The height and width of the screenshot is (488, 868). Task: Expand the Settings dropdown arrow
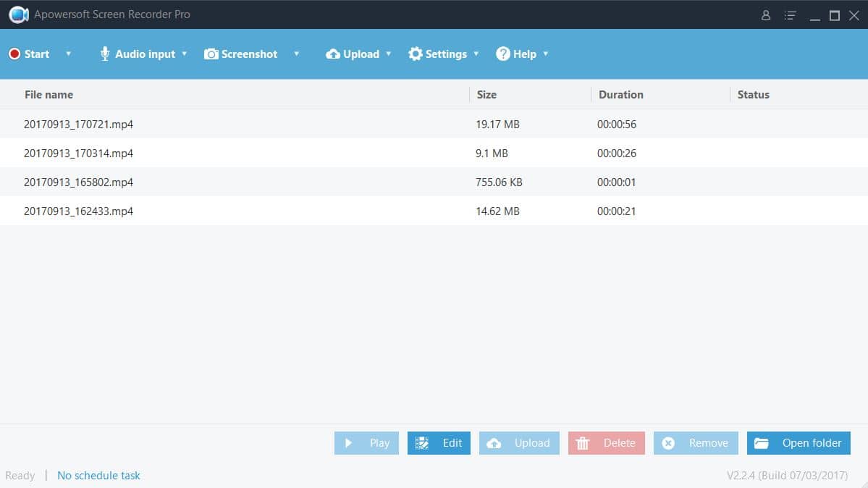point(476,54)
